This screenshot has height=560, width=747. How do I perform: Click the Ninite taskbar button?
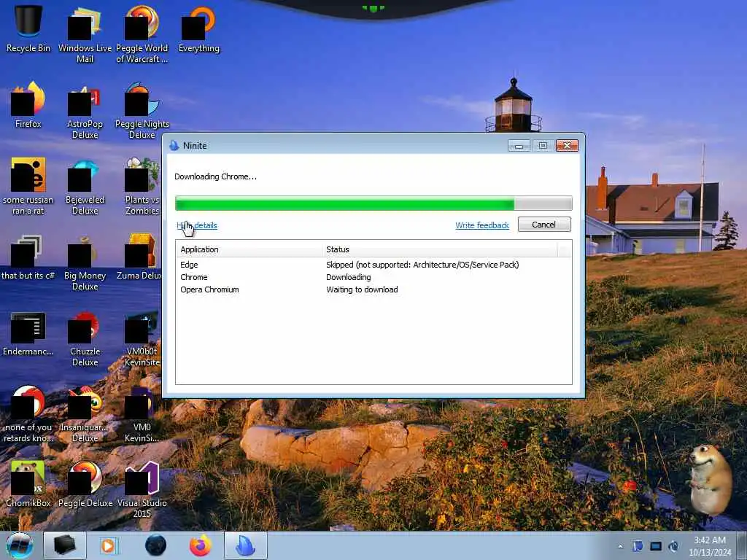pos(245,545)
